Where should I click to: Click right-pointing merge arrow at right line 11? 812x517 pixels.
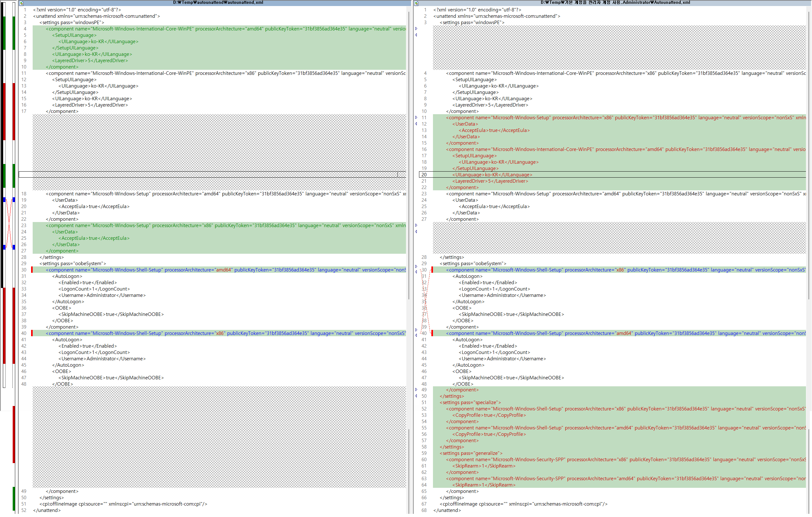[416, 118]
